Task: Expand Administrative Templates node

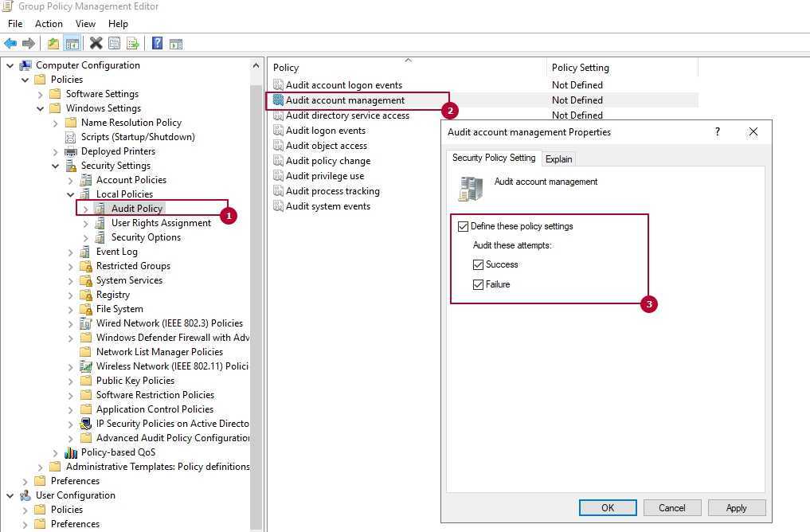Action: click(x=41, y=467)
